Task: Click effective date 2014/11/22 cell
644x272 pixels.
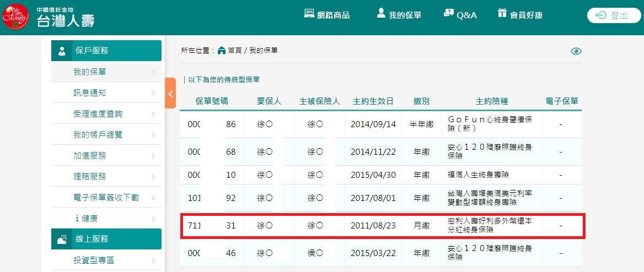Action: coord(373,151)
